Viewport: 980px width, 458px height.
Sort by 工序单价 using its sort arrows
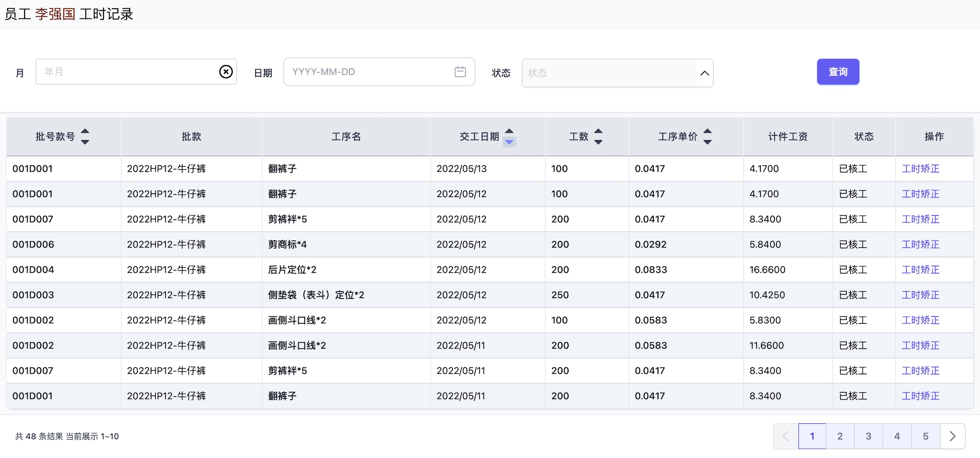point(707,137)
